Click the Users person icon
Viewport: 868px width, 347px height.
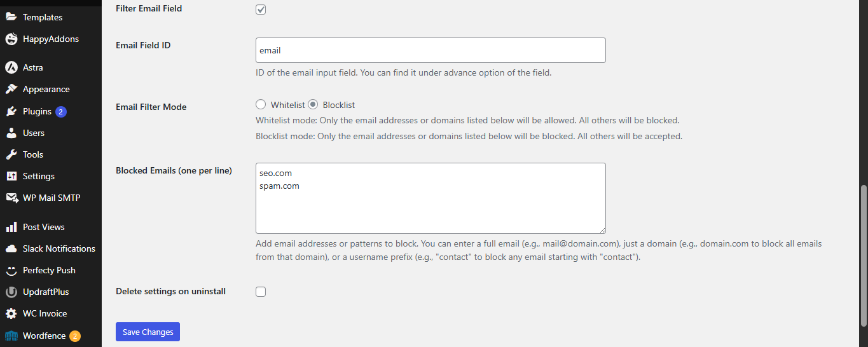pos(11,133)
